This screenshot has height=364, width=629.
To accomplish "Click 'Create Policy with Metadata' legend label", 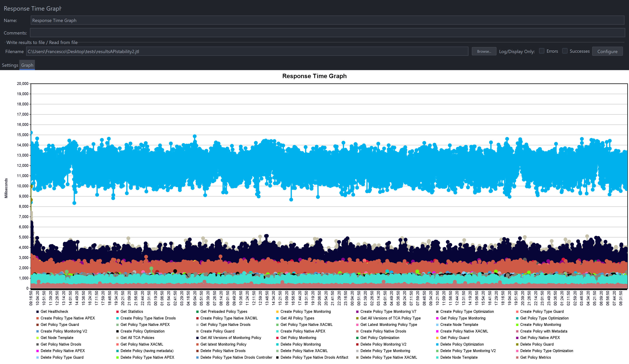I will (x=544, y=331).
